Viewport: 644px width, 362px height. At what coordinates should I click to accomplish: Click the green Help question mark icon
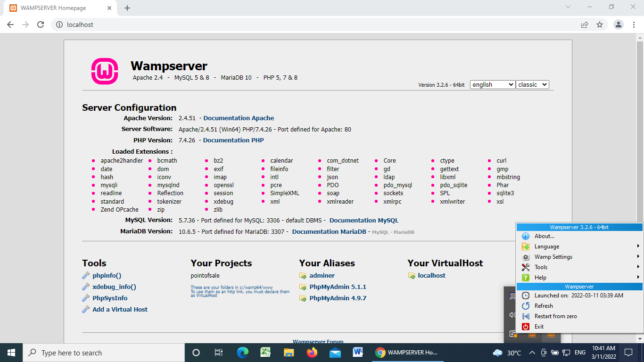click(x=526, y=278)
